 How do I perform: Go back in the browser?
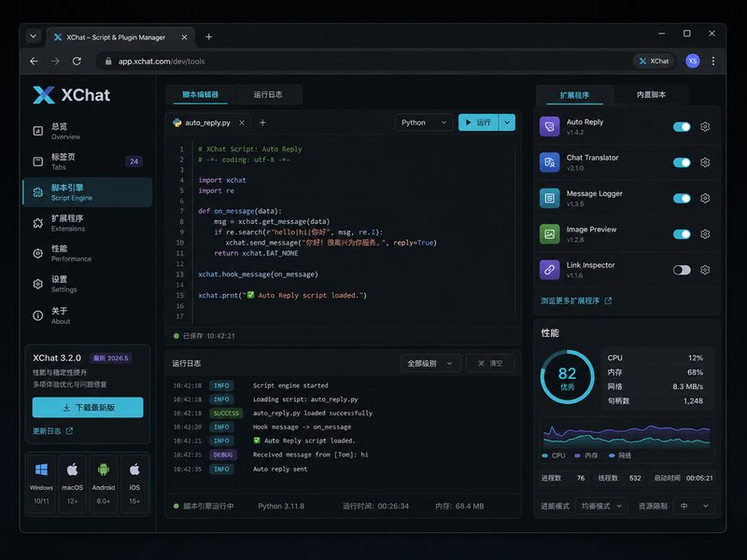[x=34, y=61]
